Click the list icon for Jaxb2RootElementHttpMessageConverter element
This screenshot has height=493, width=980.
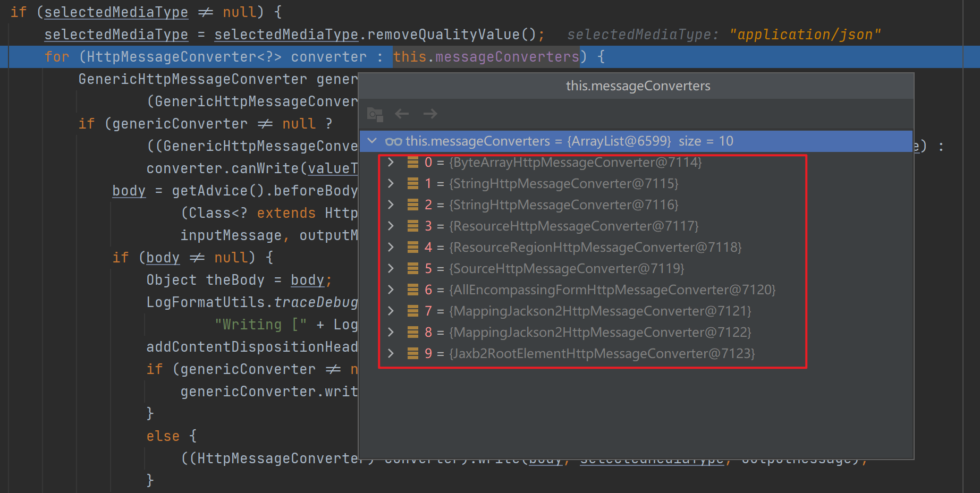click(x=413, y=354)
